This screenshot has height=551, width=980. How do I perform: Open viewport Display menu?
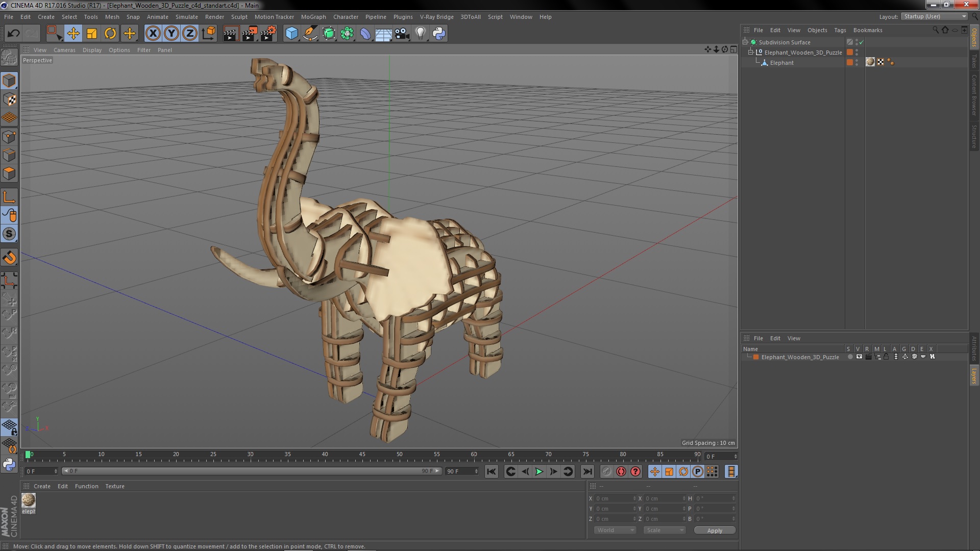pos(92,50)
